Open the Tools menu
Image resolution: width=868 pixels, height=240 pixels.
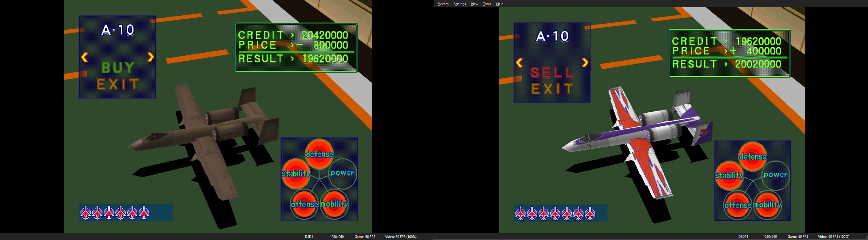[x=487, y=4]
